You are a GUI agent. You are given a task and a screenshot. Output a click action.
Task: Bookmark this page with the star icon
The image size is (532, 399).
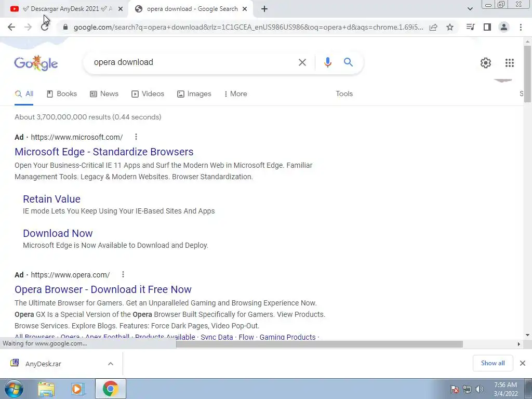pyautogui.click(x=450, y=27)
